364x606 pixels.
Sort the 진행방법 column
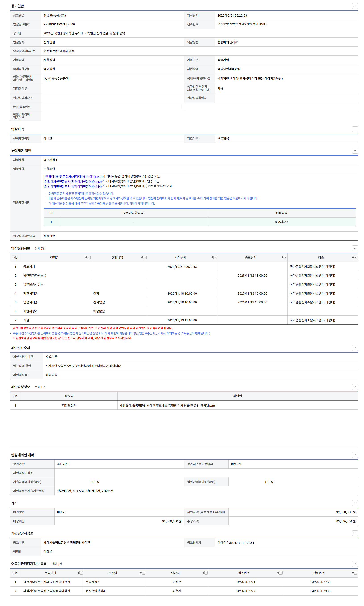pos(142,257)
